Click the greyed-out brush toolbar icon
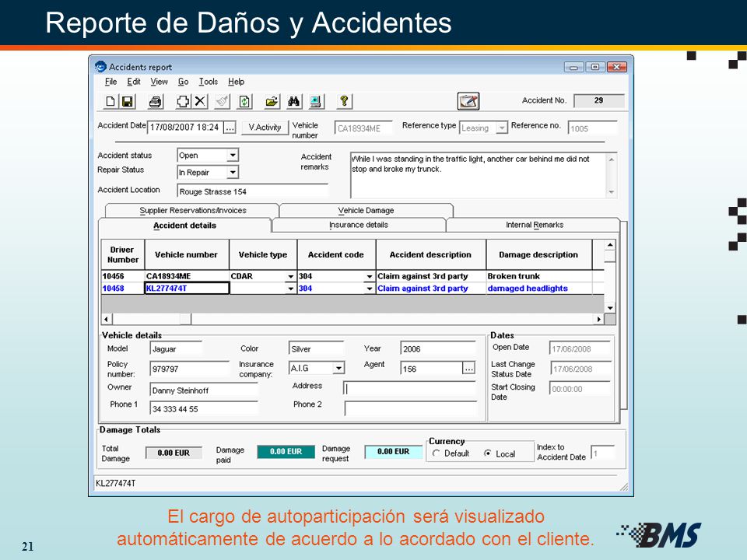 (222, 101)
